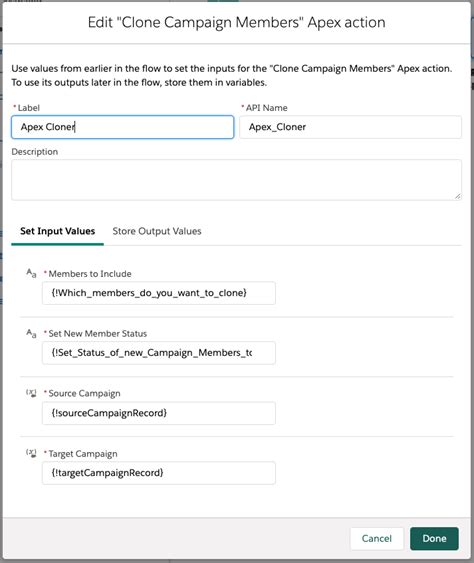The width and height of the screenshot is (474, 563).
Task: Select the Set Input Values tab
Action: tap(57, 231)
